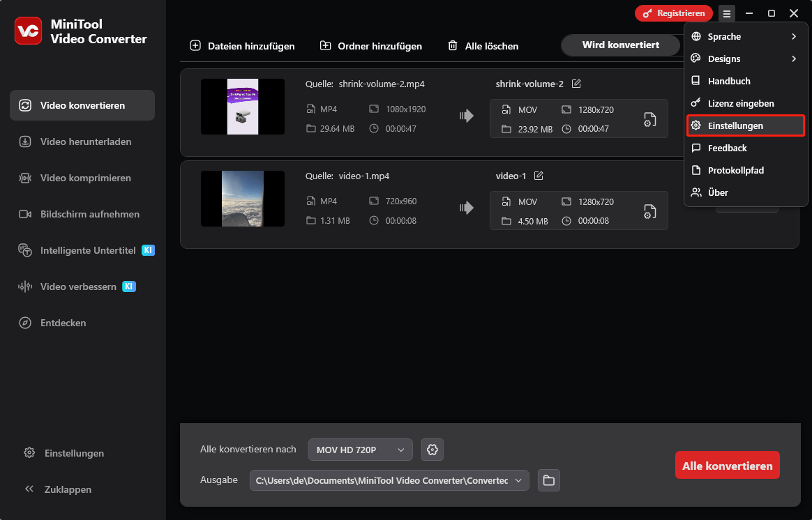
Task: Click the Bildschirm aufnehmen camera icon
Action: click(x=25, y=214)
